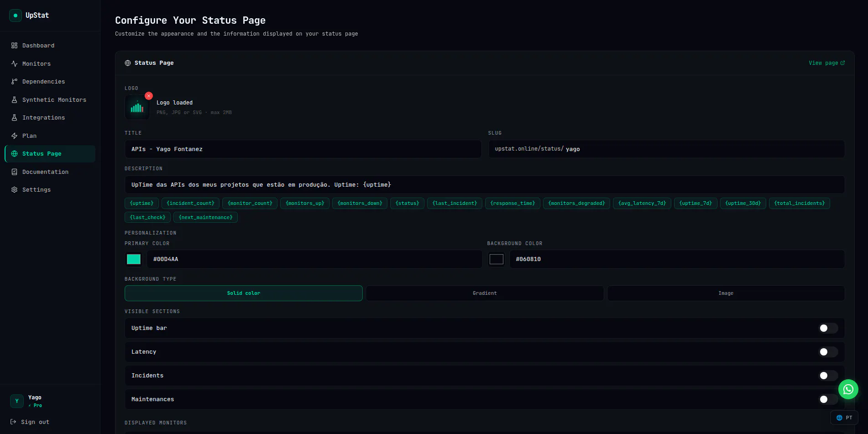Select Solid color background type

pos(244,293)
